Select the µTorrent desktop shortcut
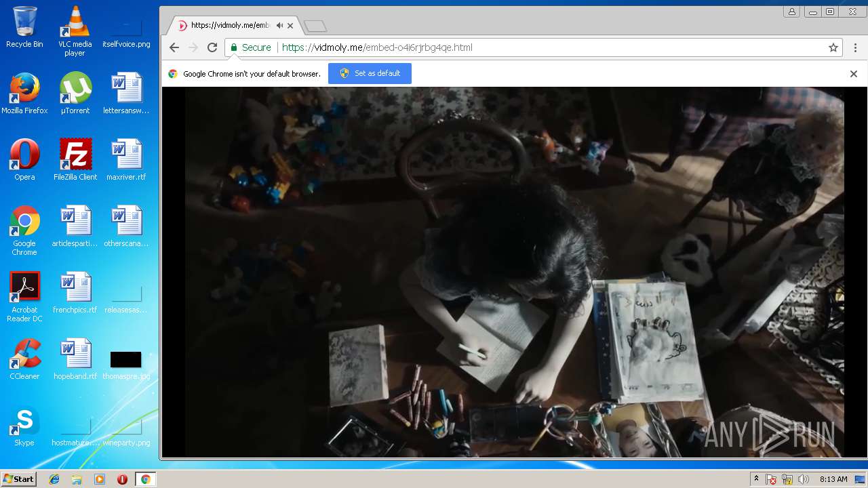 [x=75, y=94]
